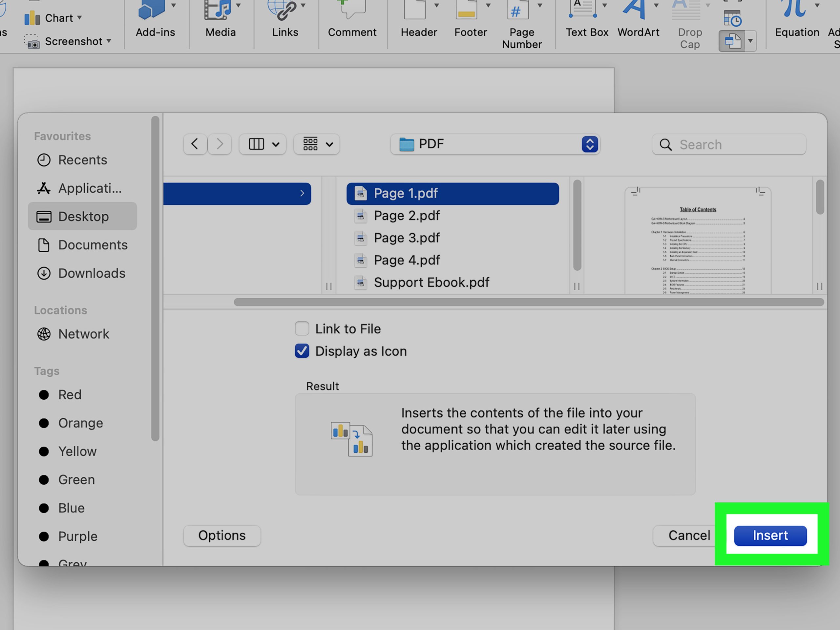Select Page 2.pdf in the file list
The image size is (840, 630).
click(x=453, y=216)
